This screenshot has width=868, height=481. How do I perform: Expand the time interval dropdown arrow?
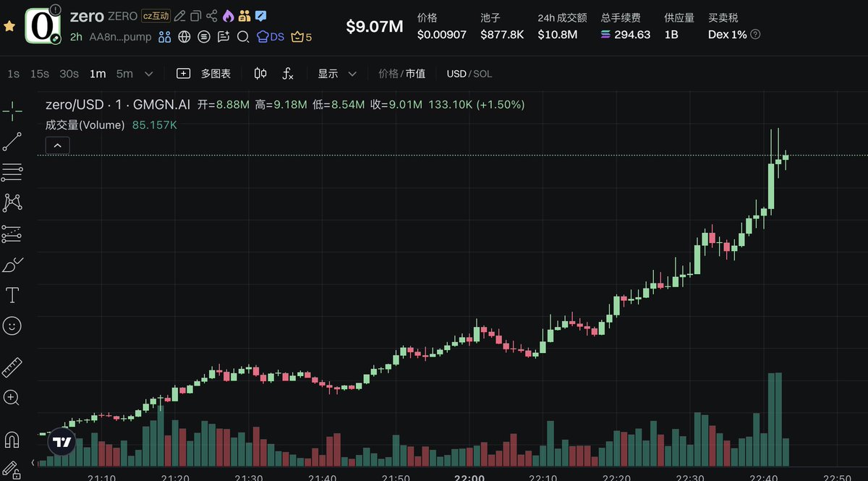(149, 74)
